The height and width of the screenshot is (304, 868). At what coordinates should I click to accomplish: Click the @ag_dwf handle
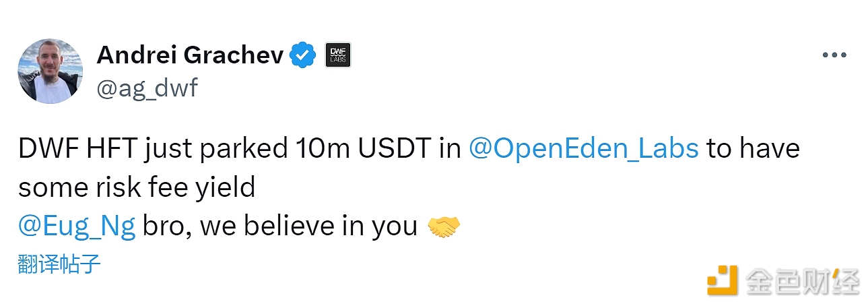[x=147, y=88]
